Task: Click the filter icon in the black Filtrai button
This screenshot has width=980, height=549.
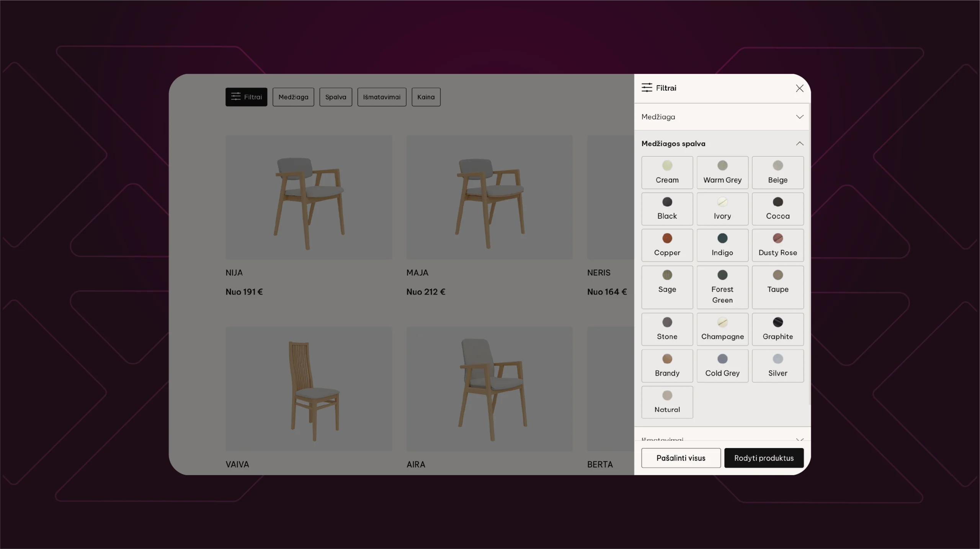Action: pyautogui.click(x=236, y=96)
